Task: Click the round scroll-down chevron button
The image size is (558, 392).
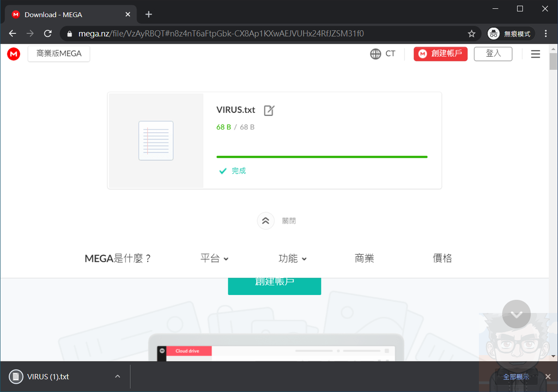Action: coord(517,314)
